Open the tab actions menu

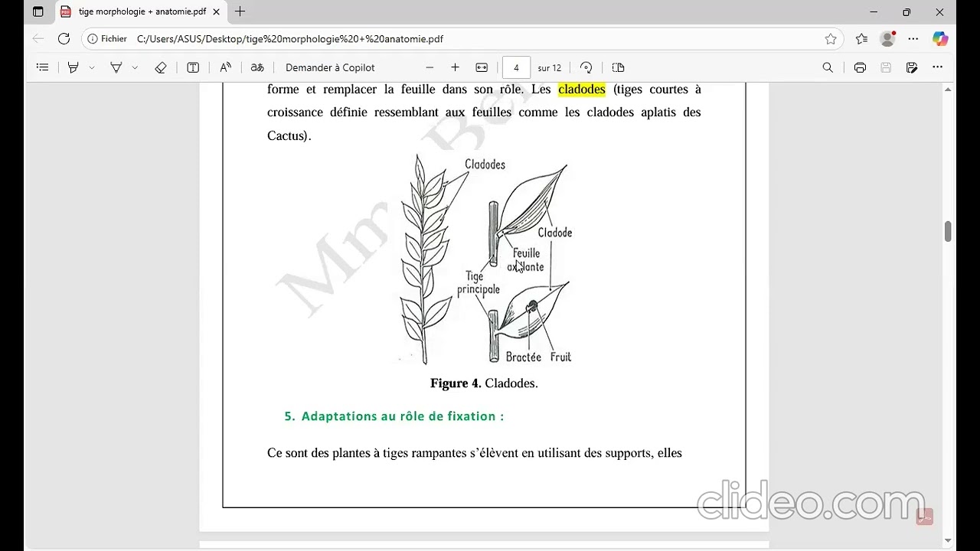[38, 12]
